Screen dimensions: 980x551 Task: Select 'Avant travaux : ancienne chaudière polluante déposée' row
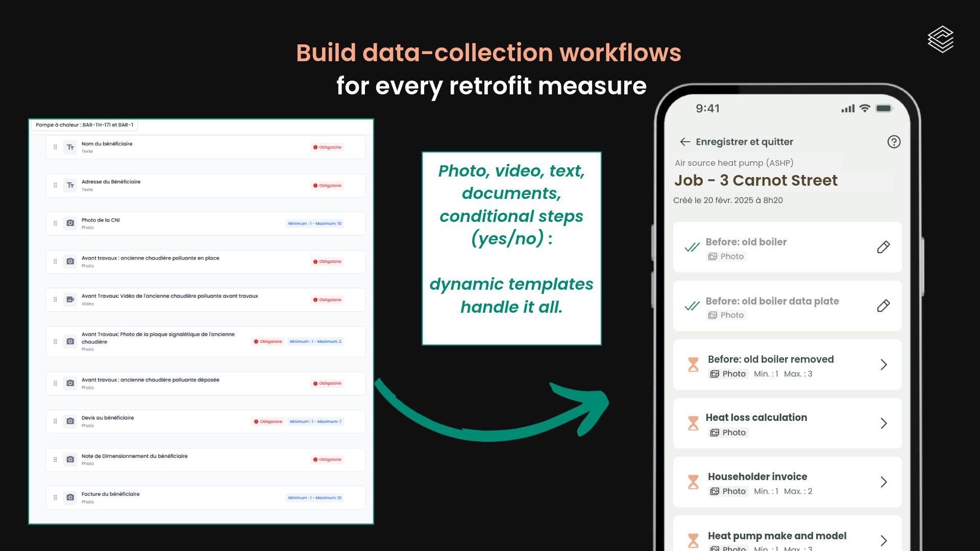[x=206, y=383]
